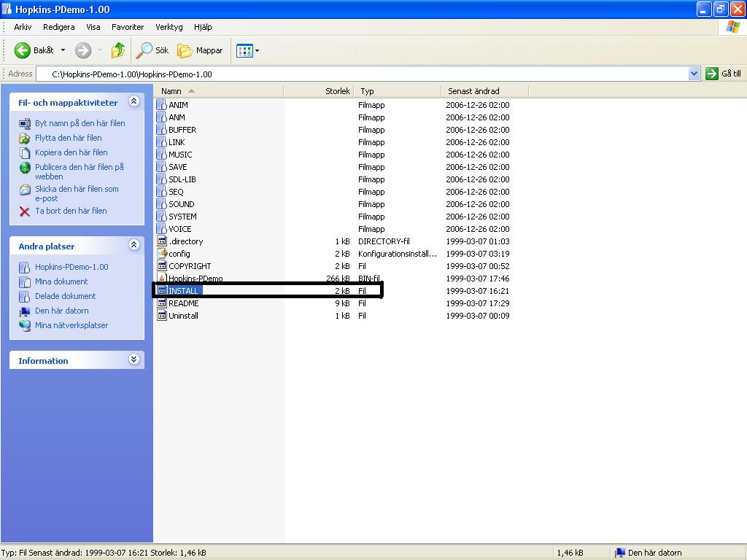Image resolution: width=747 pixels, height=560 pixels.
Task: Click the red X delete file icon
Action: click(25, 211)
